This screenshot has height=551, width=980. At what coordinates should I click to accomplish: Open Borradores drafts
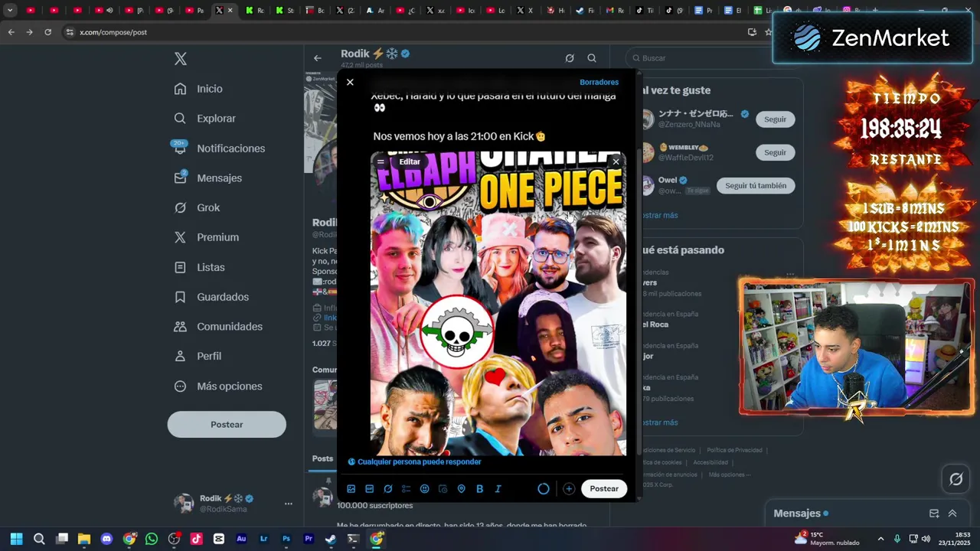(599, 82)
